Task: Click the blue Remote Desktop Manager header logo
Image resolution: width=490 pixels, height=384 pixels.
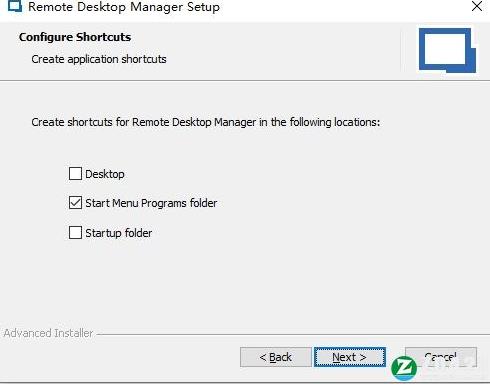Action: point(447,50)
